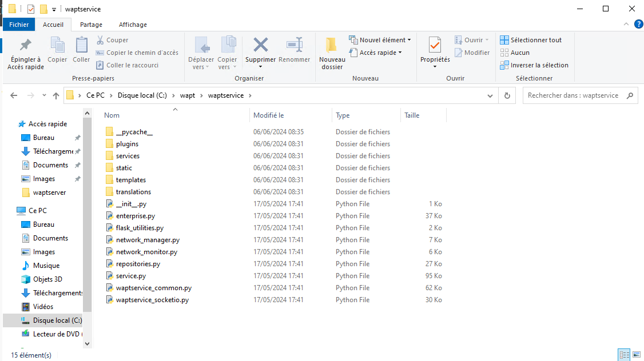Screen dimensions: 644x361
Task: Click the Rechercher dans waptservice search field
Action: click(581, 95)
